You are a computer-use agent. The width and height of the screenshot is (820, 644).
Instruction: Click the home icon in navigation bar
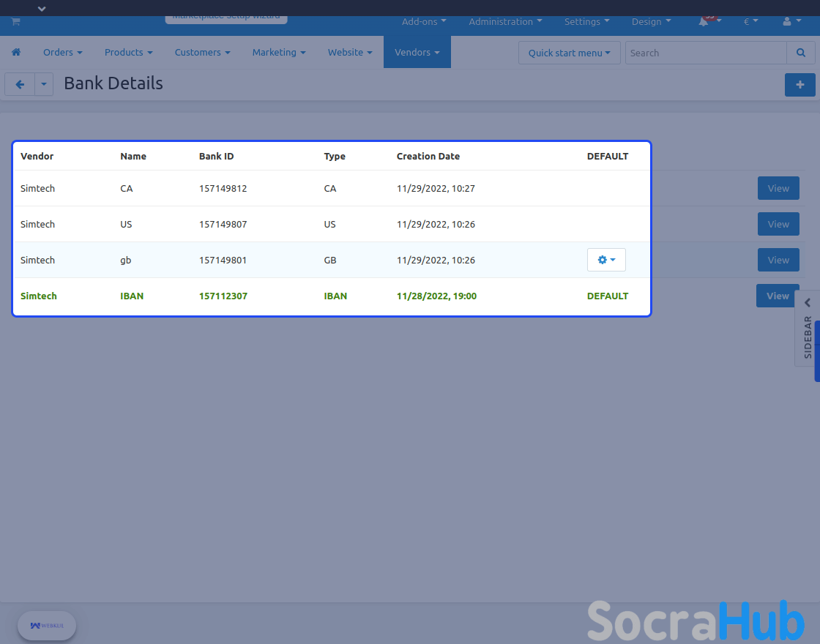click(x=16, y=53)
